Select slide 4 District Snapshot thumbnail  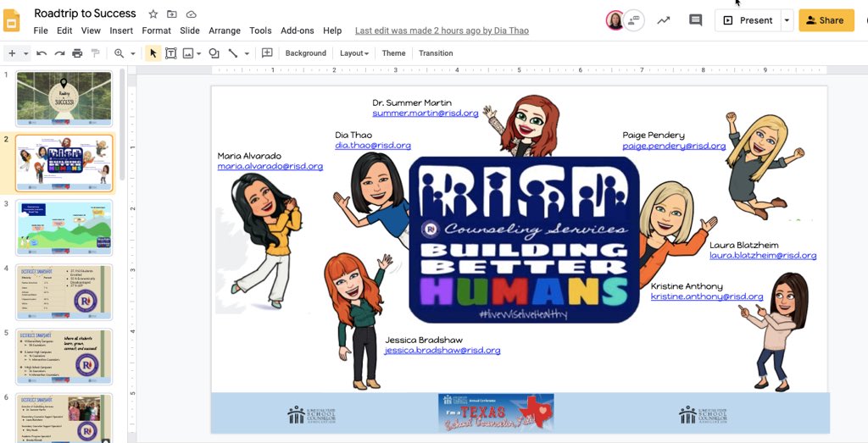click(x=64, y=292)
